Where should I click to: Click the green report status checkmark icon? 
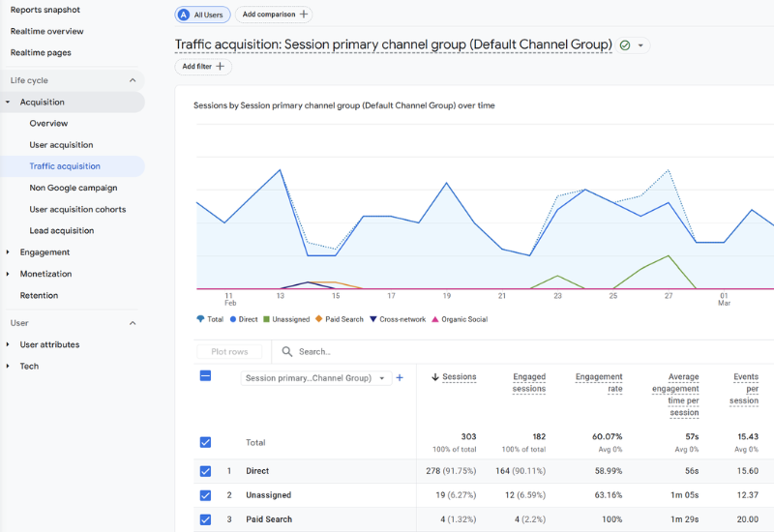pos(625,45)
